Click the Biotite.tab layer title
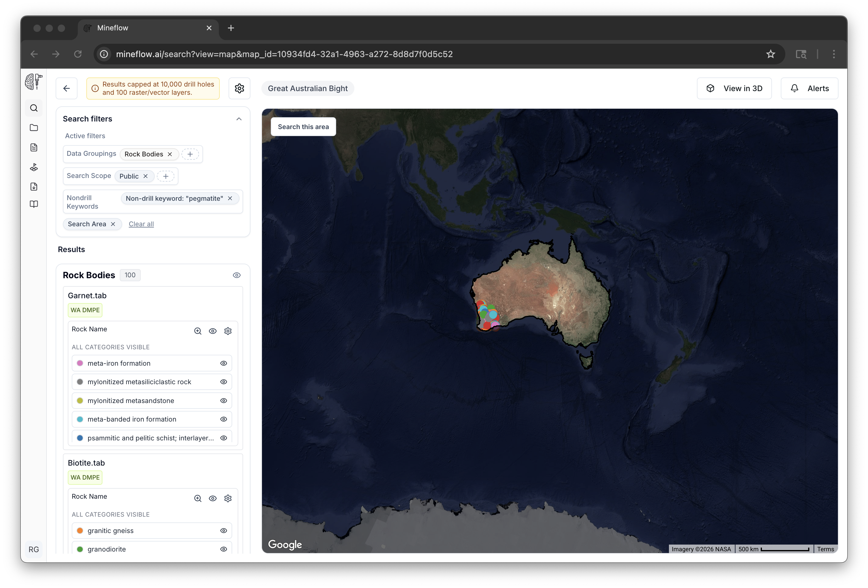 tap(86, 463)
